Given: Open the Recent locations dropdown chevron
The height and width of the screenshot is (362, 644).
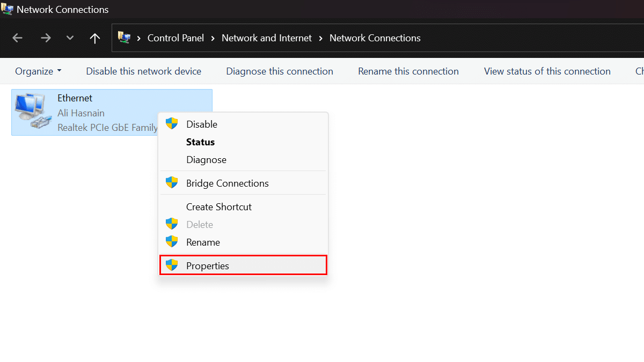Looking at the screenshot, I should pyautogui.click(x=70, y=38).
